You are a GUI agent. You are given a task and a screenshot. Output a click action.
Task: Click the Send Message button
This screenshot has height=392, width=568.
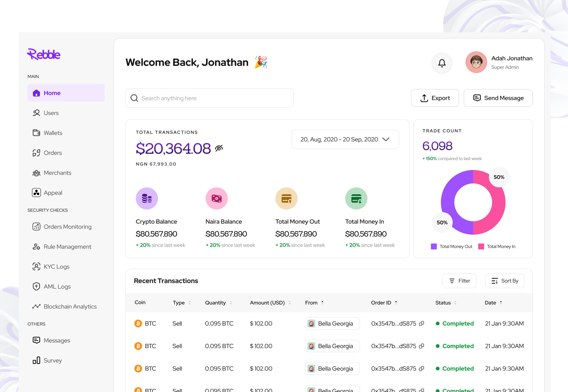498,98
